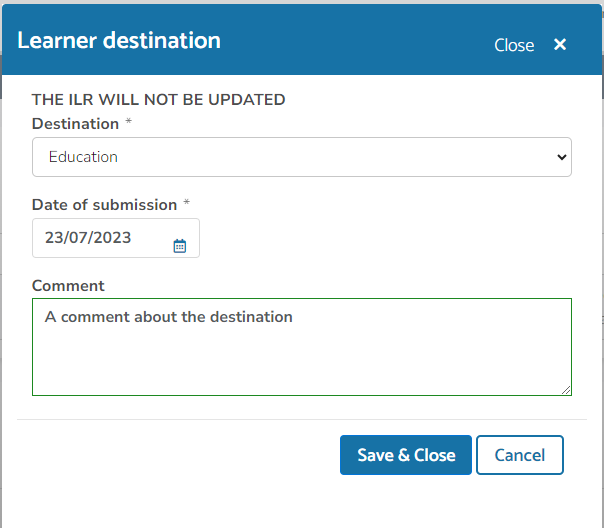Cancel the learner destination dialog
The height and width of the screenshot is (528, 604).
520,455
